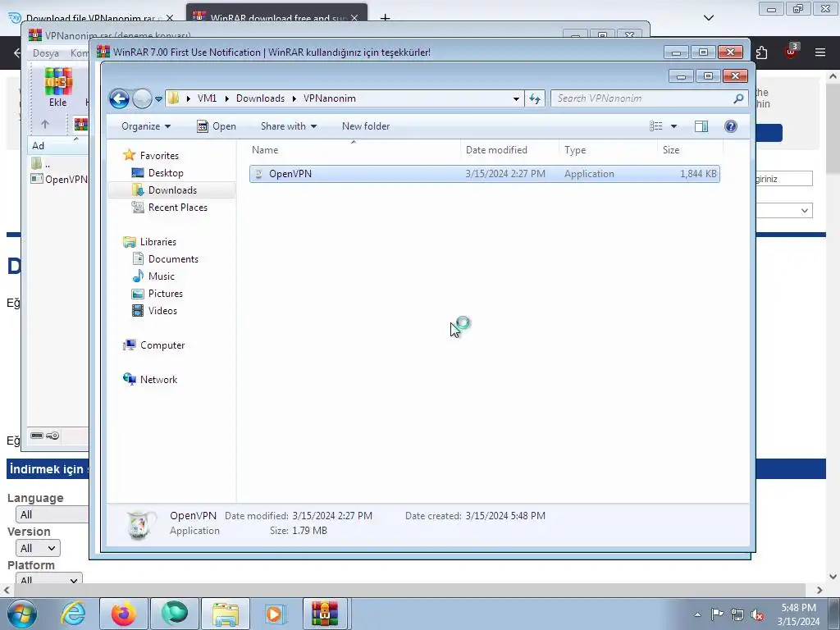The width and height of the screenshot is (840, 630).
Task: Open Recent Places in Favorites
Action: (x=177, y=208)
